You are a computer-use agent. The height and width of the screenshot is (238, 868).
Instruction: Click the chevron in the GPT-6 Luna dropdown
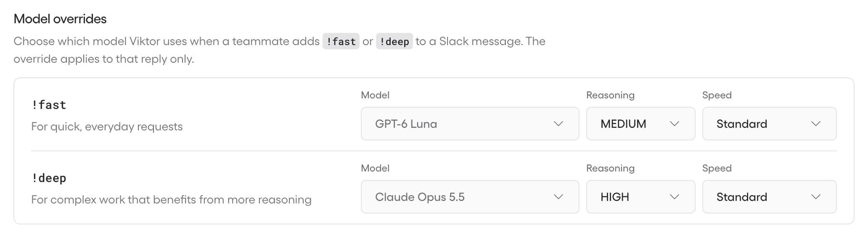pos(558,124)
